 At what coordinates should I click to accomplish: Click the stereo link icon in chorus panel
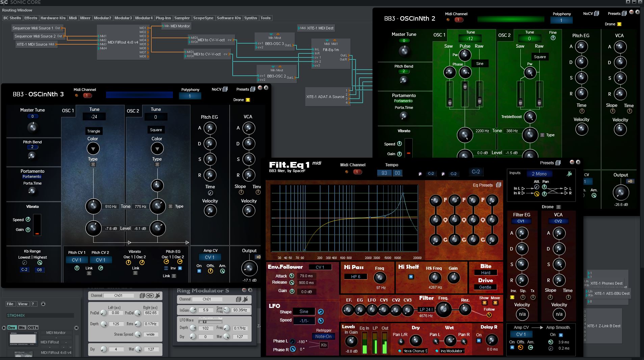pyautogui.click(x=150, y=296)
